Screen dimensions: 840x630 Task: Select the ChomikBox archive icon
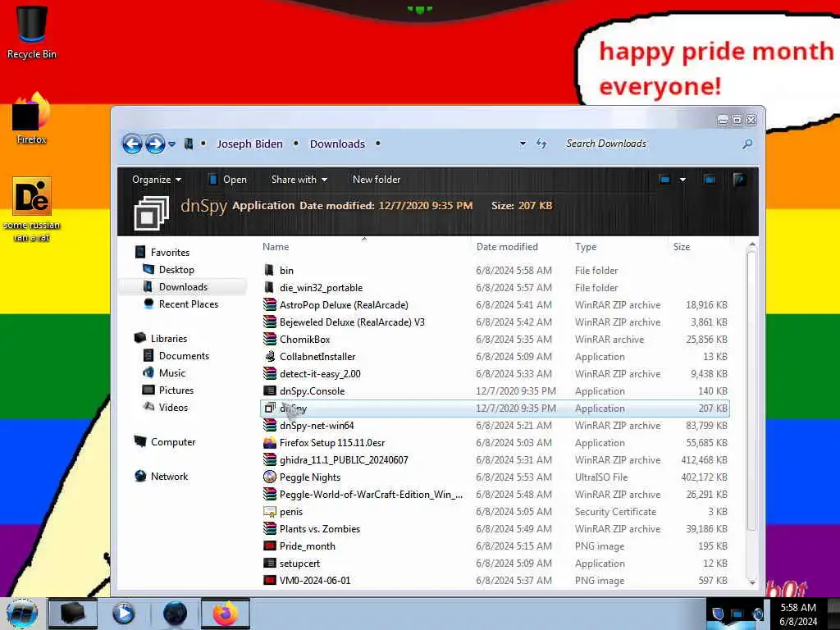pyautogui.click(x=269, y=339)
